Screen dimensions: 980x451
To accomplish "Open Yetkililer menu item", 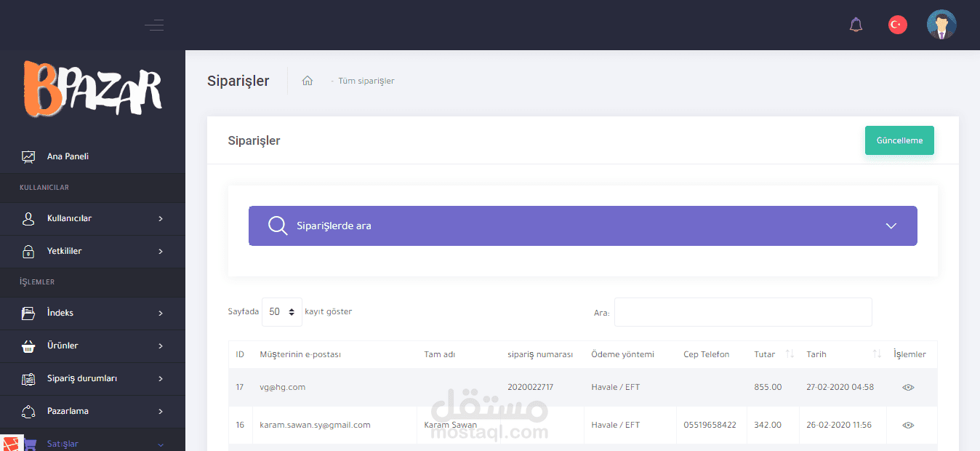I will (x=92, y=251).
